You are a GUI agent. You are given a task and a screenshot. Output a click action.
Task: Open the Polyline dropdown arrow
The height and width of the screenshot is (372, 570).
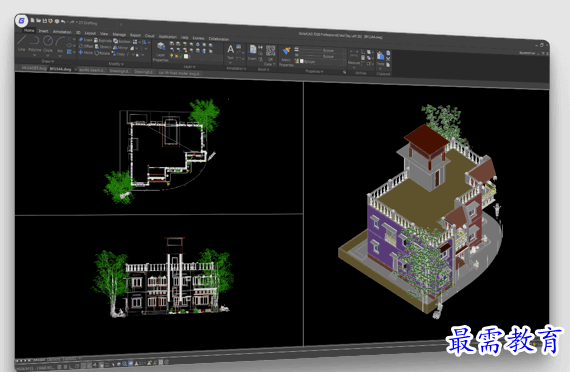click(35, 55)
